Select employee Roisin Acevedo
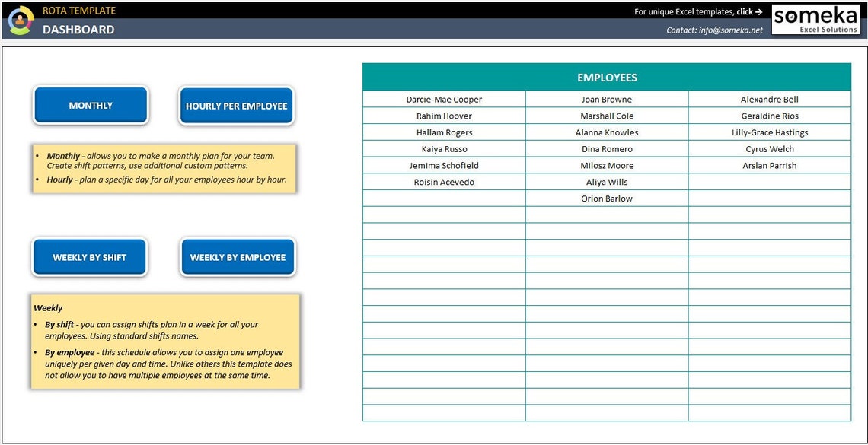Image resolution: width=868 pixels, height=445 pixels. coord(444,182)
